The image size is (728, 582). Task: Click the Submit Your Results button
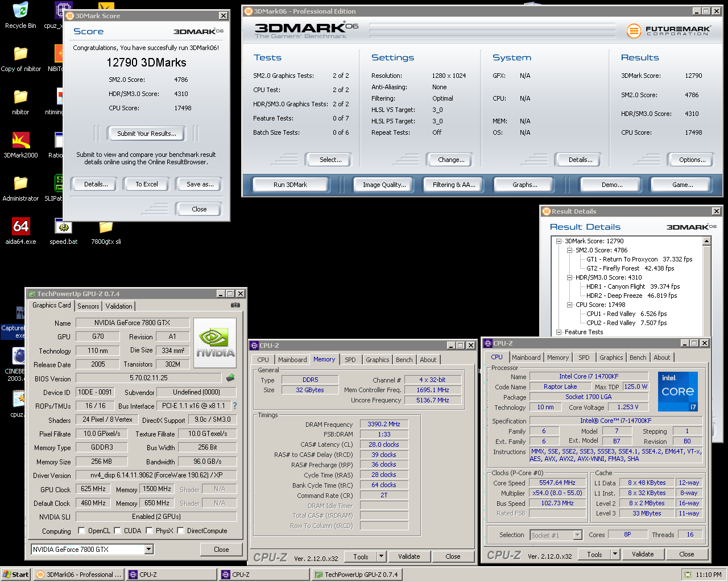pos(147,134)
